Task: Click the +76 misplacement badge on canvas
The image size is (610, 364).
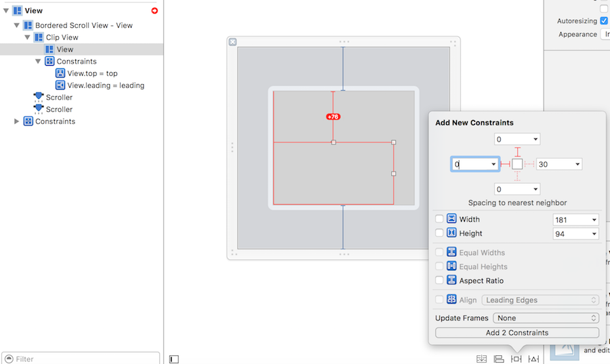Action: coord(333,117)
